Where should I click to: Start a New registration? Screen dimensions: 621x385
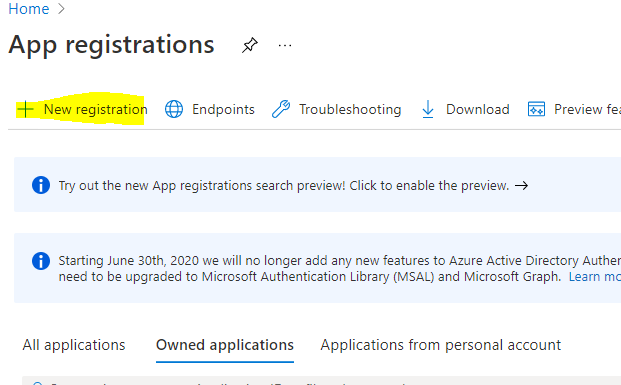coord(95,109)
